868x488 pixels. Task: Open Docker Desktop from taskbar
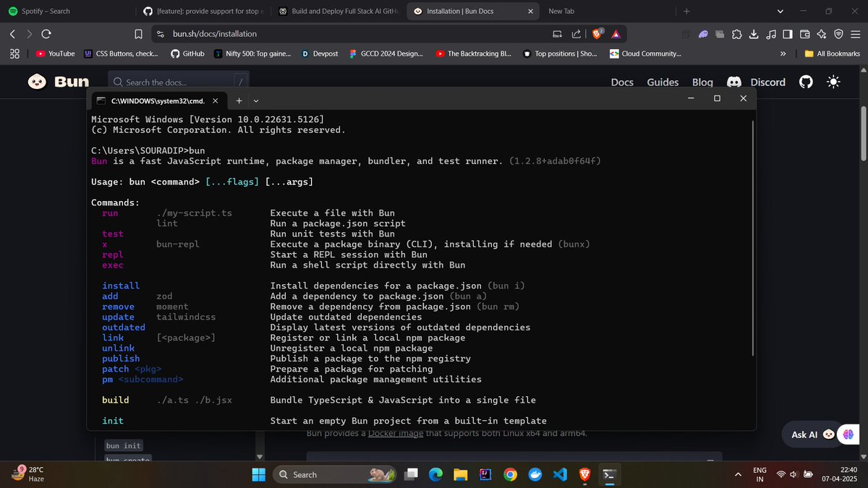coord(535,474)
